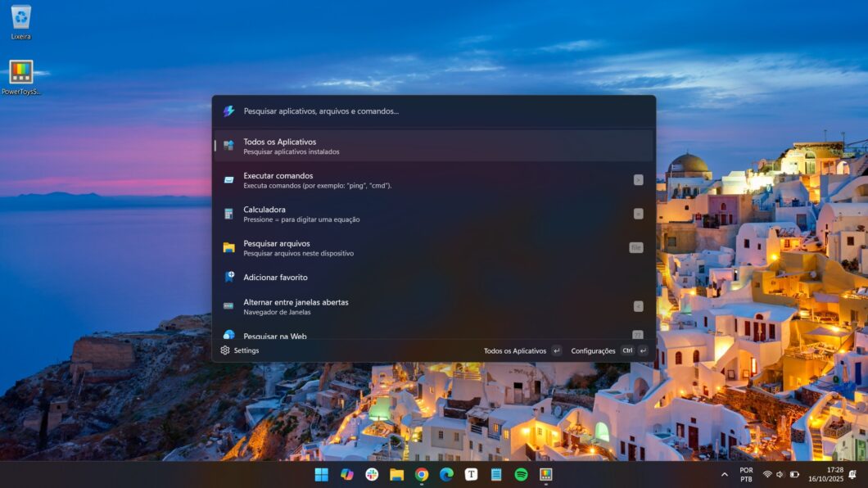Screen dimensions: 868x488
Task: Click Todos os Aplicativos footer button
Action: click(x=515, y=351)
